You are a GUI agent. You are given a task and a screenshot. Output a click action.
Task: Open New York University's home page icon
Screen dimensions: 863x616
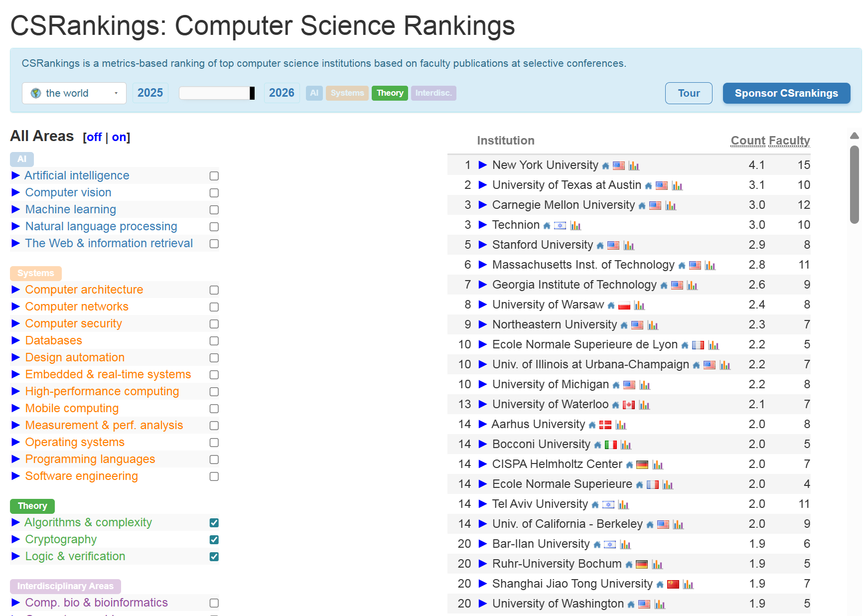[x=605, y=166]
